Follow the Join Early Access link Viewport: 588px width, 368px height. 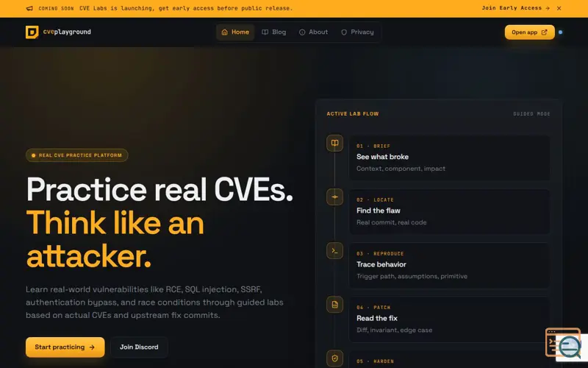[x=516, y=8]
